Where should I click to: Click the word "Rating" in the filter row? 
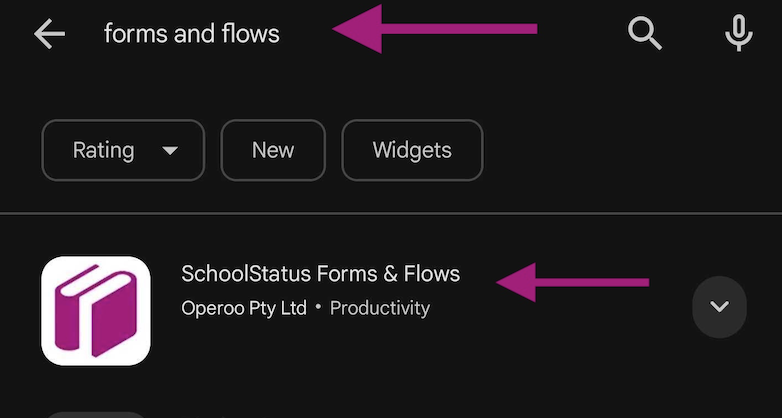click(x=103, y=150)
